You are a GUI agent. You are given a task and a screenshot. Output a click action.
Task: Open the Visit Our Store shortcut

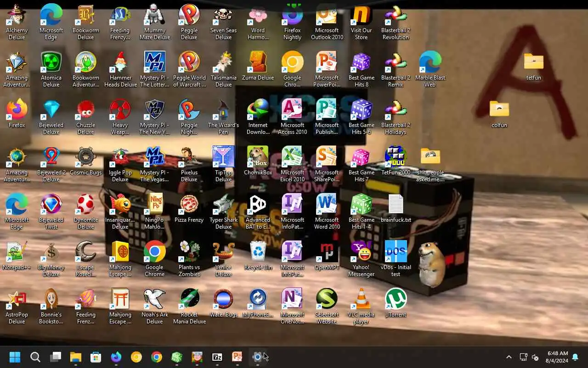click(x=362, y=22)
